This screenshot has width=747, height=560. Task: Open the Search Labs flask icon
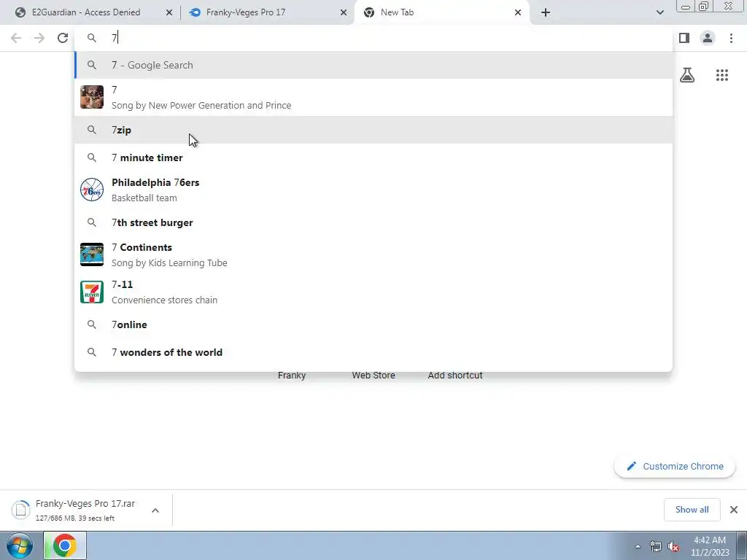coord(687,75)
